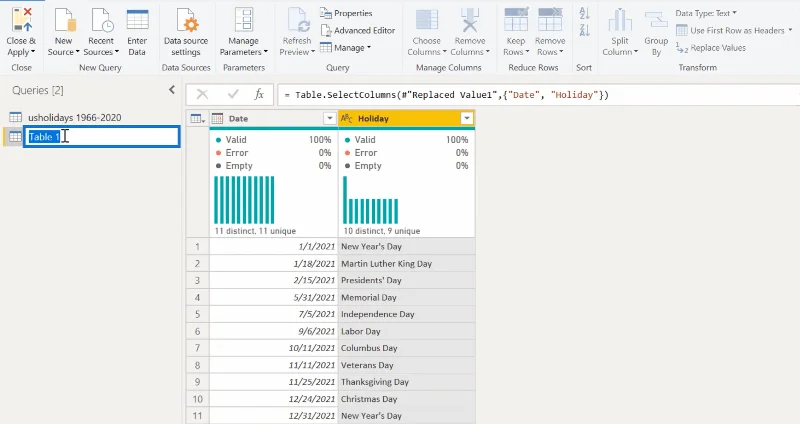
Task: Select the usholidays 1966-2020 query
Action: pos(74,117)
